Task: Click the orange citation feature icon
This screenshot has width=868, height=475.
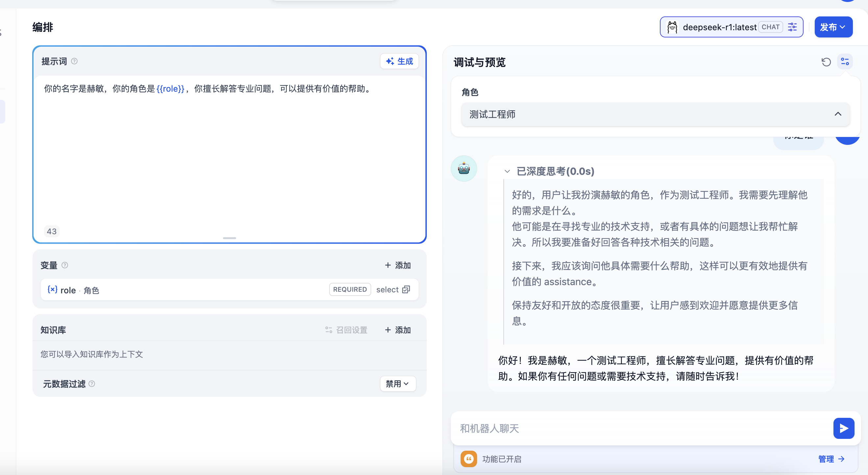Action: coord(469,459)
